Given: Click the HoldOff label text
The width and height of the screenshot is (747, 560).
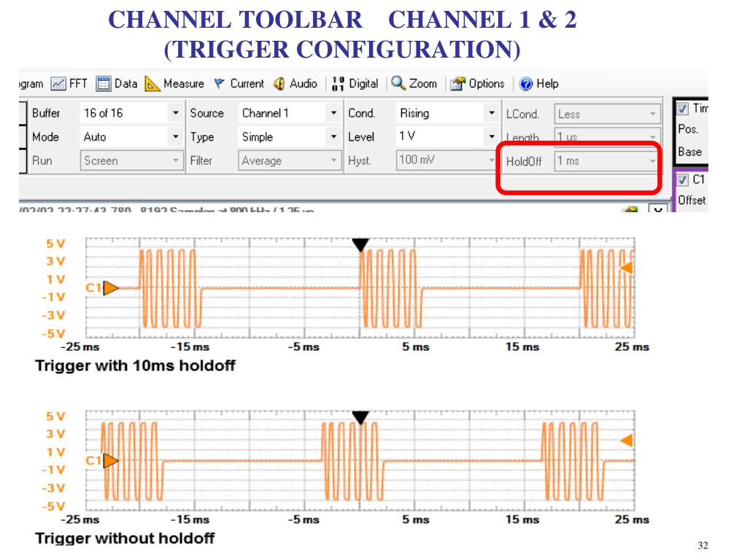Looking at the screenshot, I should click(x=524, y=161).
